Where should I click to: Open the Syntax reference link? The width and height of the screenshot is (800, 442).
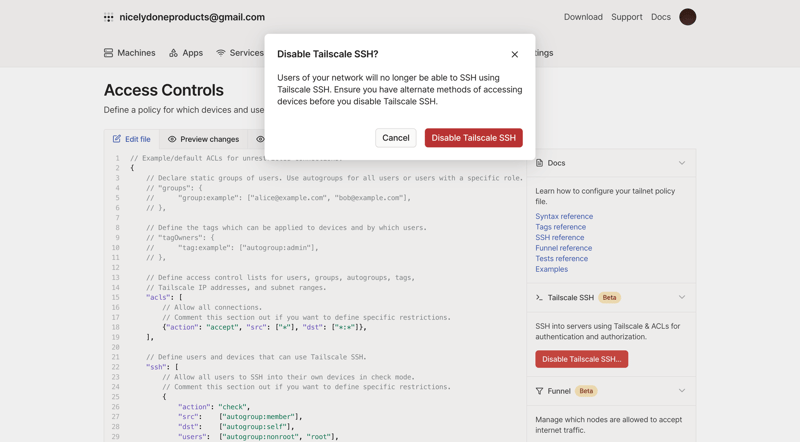pos(564,216)
